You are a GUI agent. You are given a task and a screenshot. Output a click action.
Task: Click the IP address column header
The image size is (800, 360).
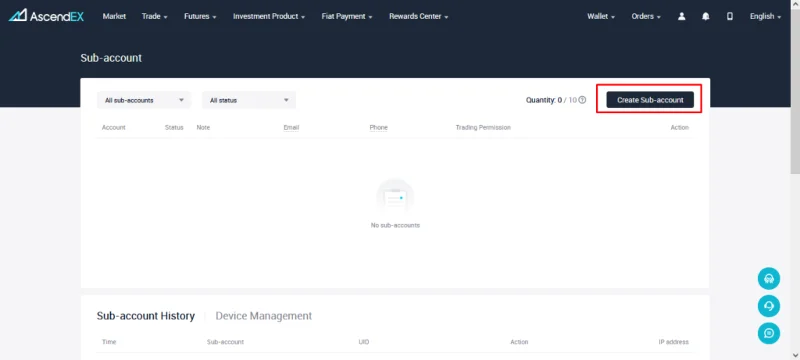click(673, 342)
